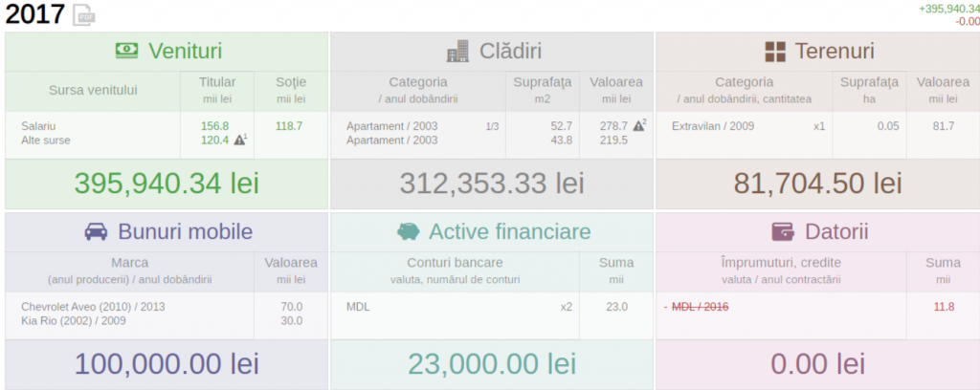Click the Salariu income source row
The height and width of the screenshot is (390, 980).
(x=38, y=126)
